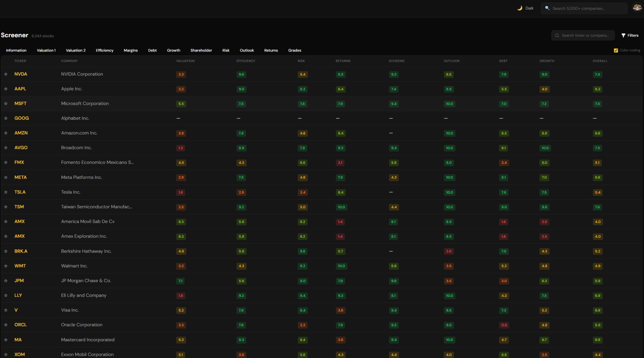Favorite Apple Inc. with star icon
This screenshot has width=644, height=358.
coord(6,89)
